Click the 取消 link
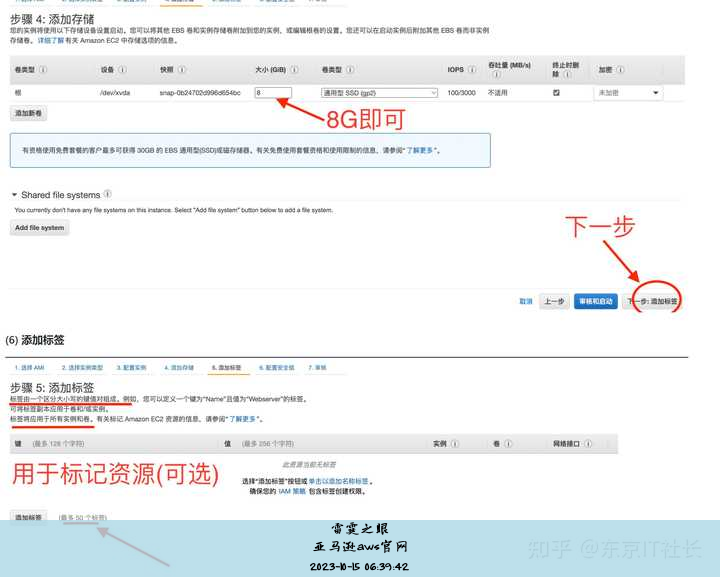The height and width of the screenshot is (578, 720). tap(526, 302)
